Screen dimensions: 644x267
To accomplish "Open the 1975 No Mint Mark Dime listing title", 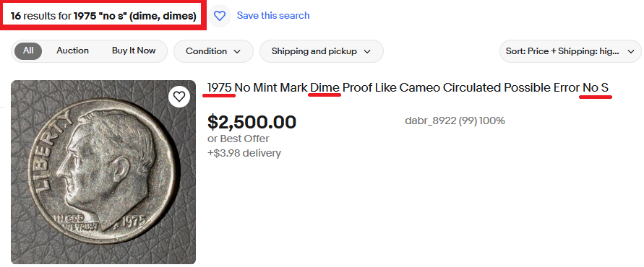I will pos(408,88).
